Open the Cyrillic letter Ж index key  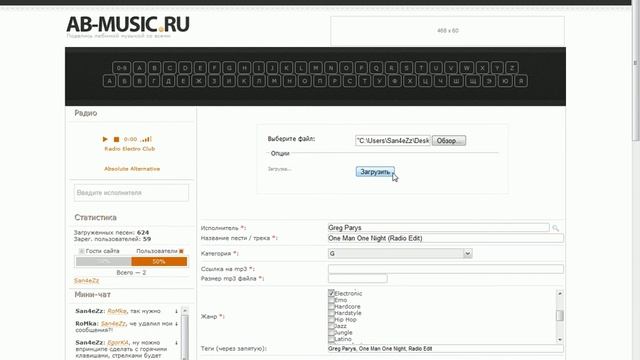click(198, 81)
